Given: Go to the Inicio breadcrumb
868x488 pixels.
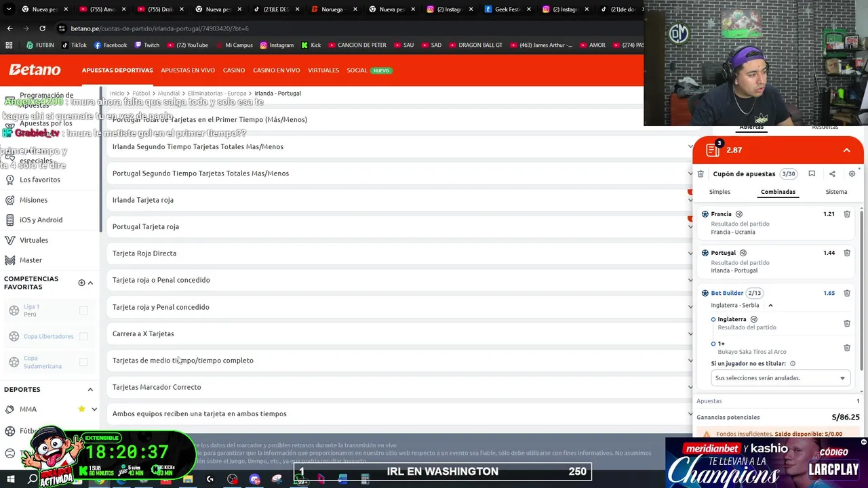Looking at the screenshot, I should point(117,94).
